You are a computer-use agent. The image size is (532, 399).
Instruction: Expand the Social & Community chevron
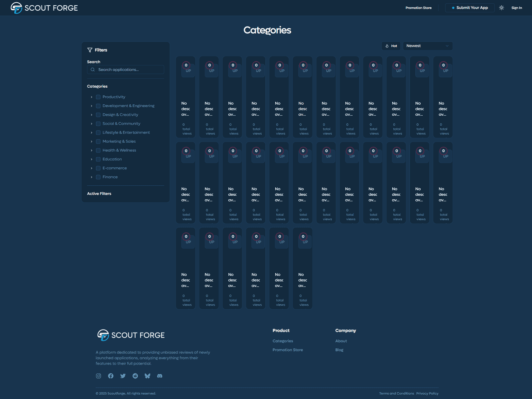click(x=91, y=124)
